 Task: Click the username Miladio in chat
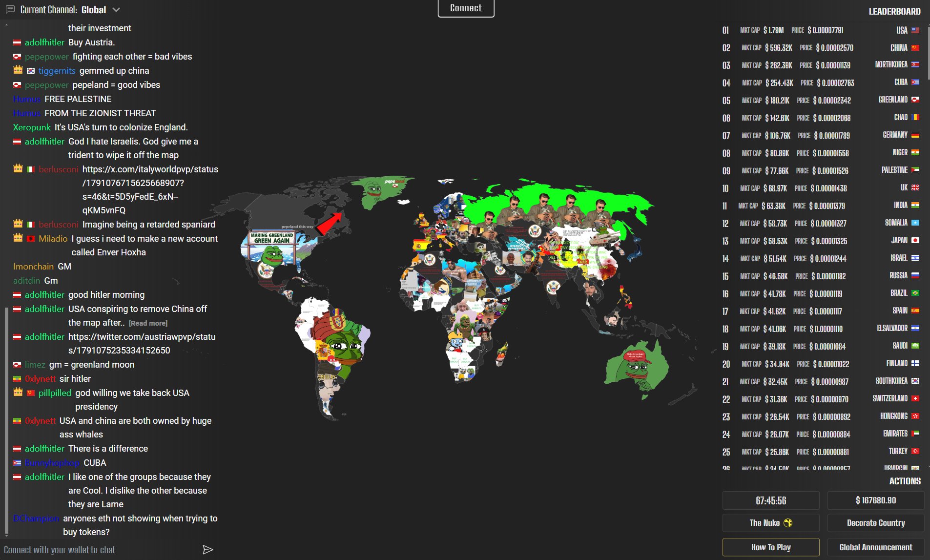click(53, 239)
